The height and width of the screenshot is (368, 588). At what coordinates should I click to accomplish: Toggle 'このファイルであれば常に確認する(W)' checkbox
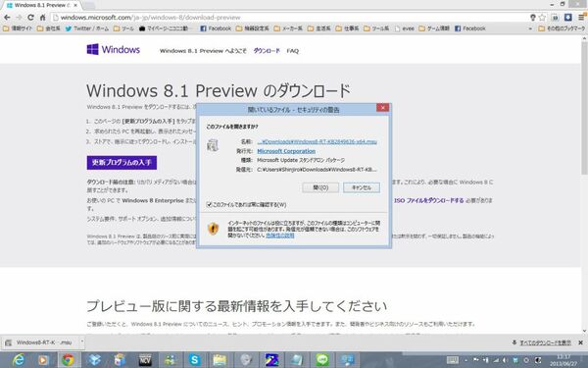(210, 205)
